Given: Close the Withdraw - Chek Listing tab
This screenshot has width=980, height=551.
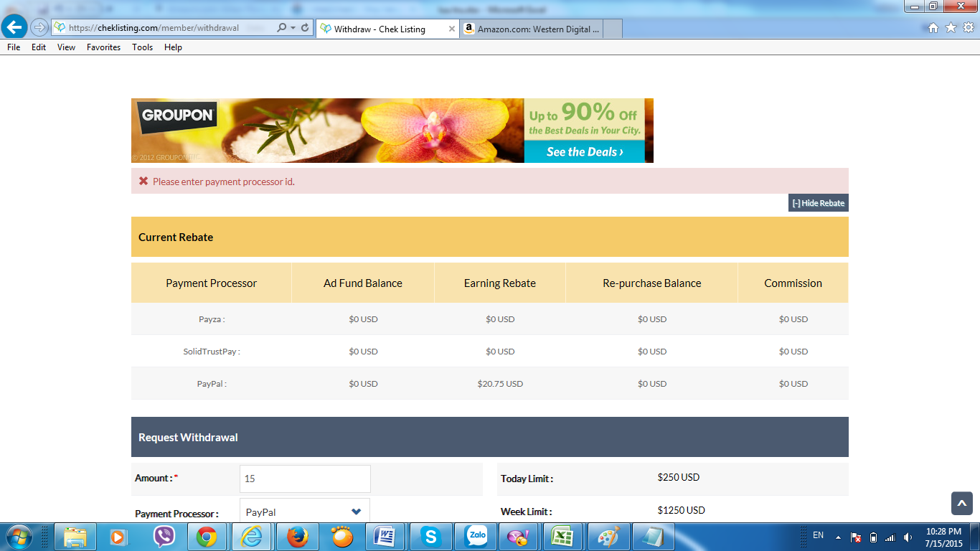Looking at the screenshot, I should point(452,29).
